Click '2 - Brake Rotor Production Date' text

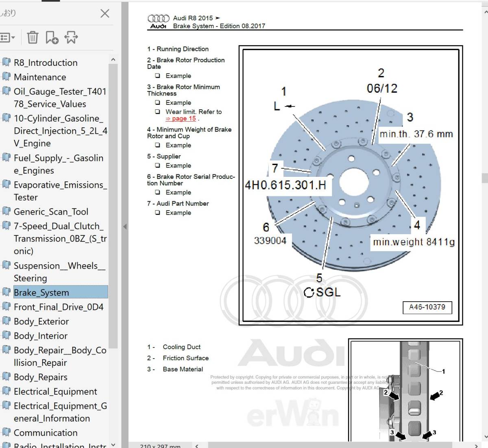click(x=186, y=63)
